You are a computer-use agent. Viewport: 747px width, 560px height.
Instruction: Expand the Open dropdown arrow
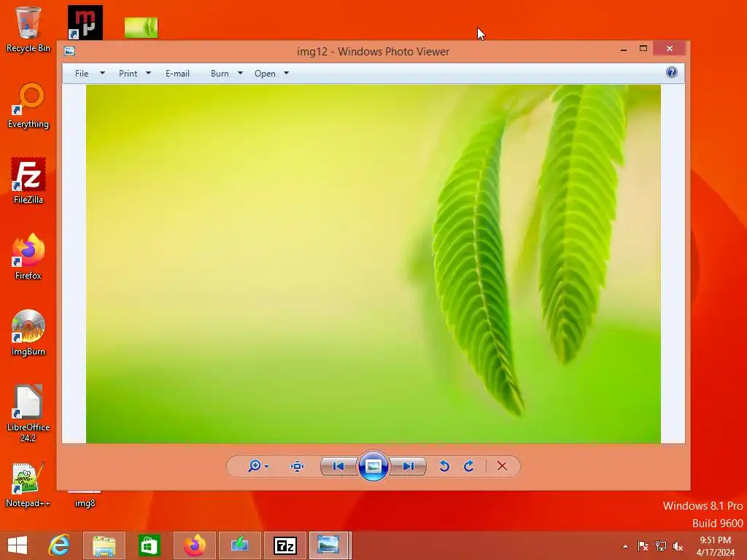pyautogui.click(x=286, y=74)
